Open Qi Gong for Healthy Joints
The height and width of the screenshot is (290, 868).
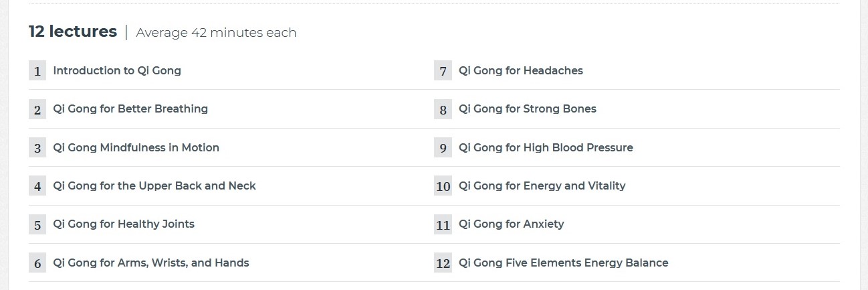[x=124, y=224]
